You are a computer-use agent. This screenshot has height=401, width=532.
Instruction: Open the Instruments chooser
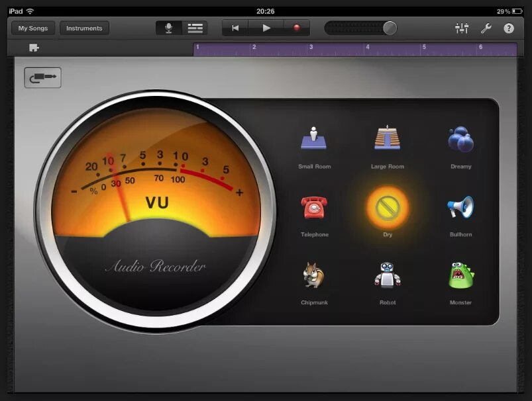click(84, 28)
